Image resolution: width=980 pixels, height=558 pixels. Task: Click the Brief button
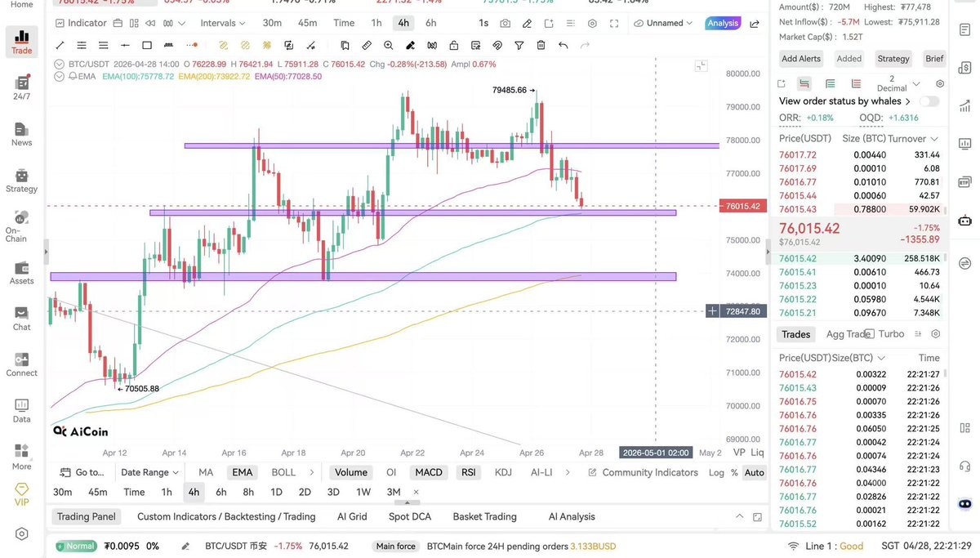click(x=934, y=59)
